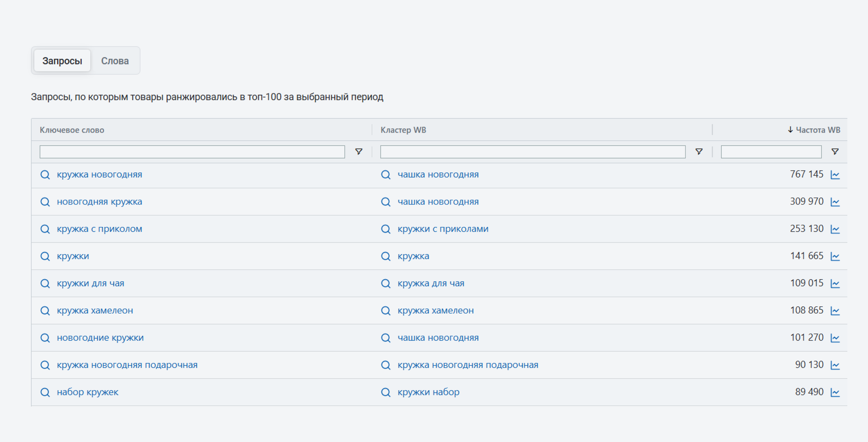Viewport: 868px width, 442px height.
Task: Focus the Ключевое слово filter input
Action: coord(192,152)
